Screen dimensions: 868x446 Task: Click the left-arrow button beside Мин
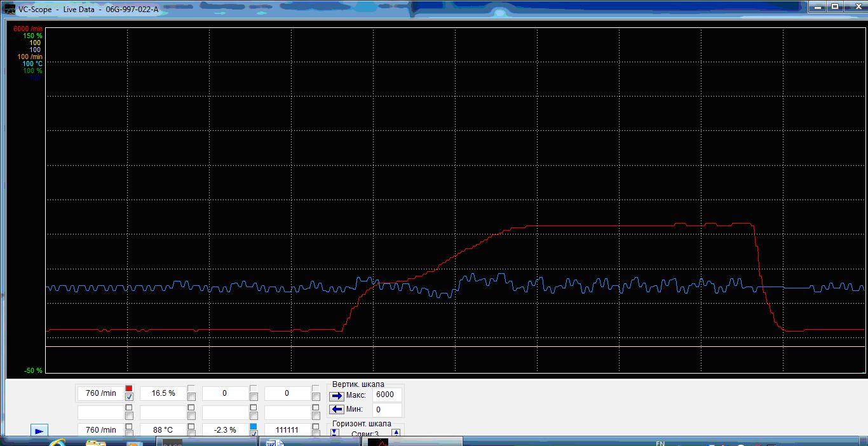coord(337,409)
